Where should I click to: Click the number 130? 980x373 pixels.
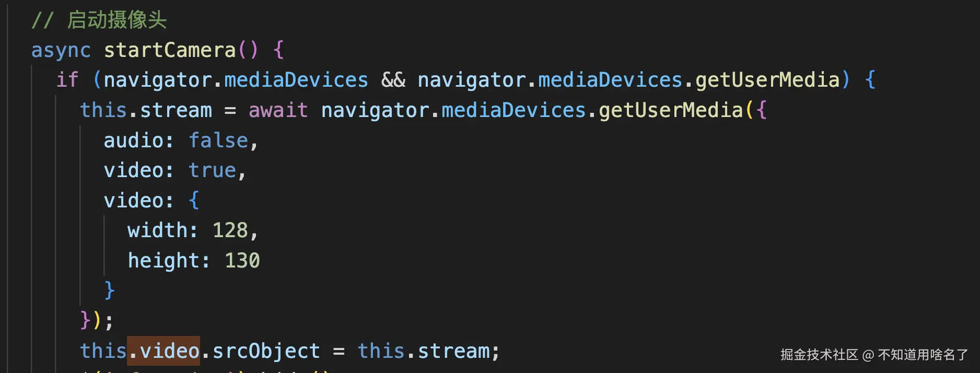pyautogui.click(x=242, y=260)
